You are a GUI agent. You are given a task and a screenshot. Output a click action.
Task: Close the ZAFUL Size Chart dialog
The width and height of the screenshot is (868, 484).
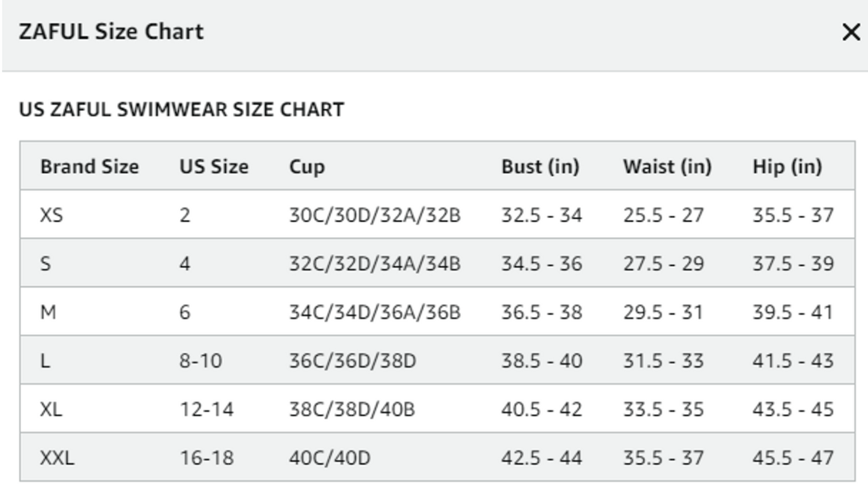click(851, 32)
